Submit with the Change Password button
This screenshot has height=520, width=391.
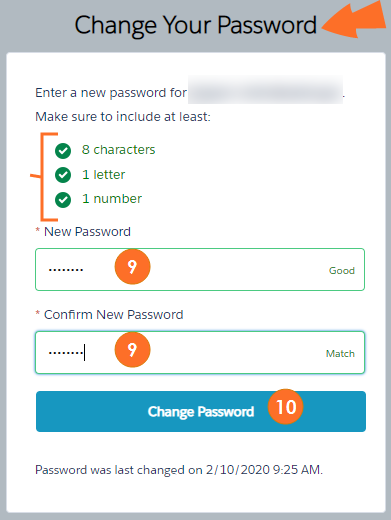[201, 411]
